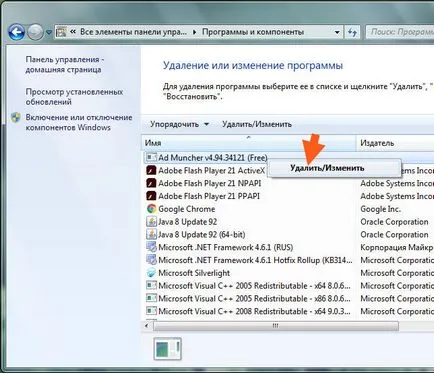The image size is (434, 373).
Task: Select 'Adobe Flash Player 21 ActiveX' entry
Action: (212, 171)
